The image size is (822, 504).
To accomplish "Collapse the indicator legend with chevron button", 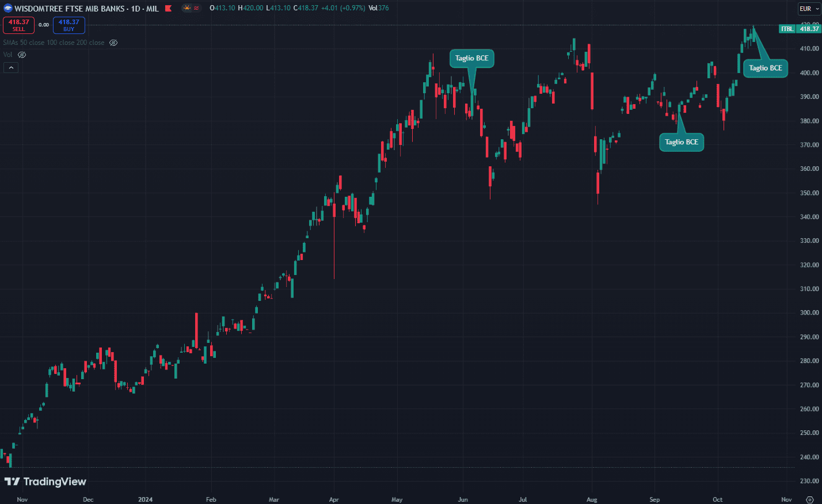I will coord(11,67).
